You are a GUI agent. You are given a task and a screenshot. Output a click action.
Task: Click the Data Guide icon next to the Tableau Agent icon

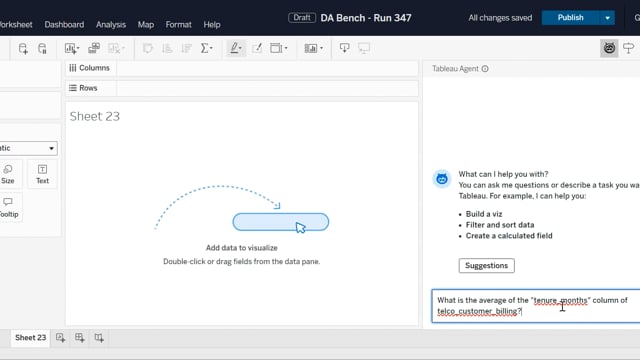pyautogui.click(x=629, y=49)
